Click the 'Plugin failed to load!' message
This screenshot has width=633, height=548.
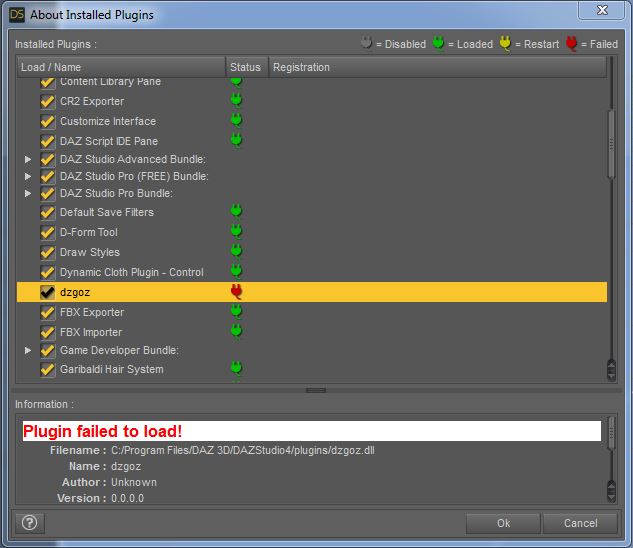[103, 431]
